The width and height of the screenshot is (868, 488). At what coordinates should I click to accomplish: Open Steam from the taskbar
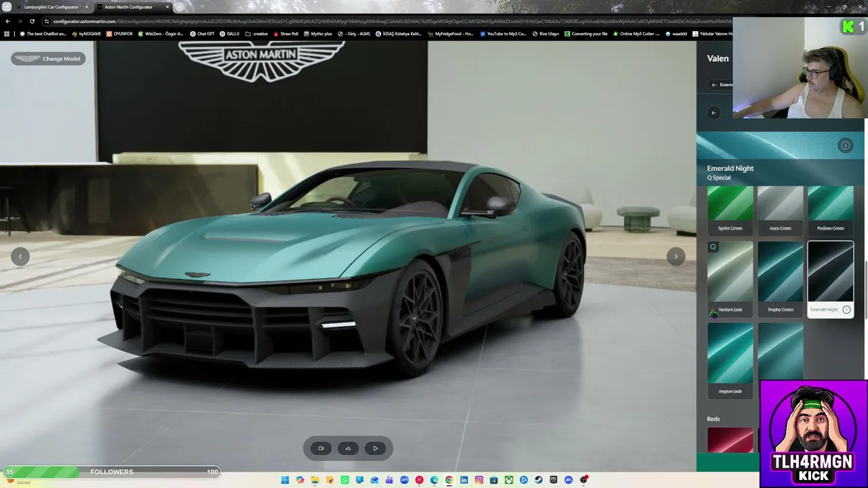tap(538, 480)
